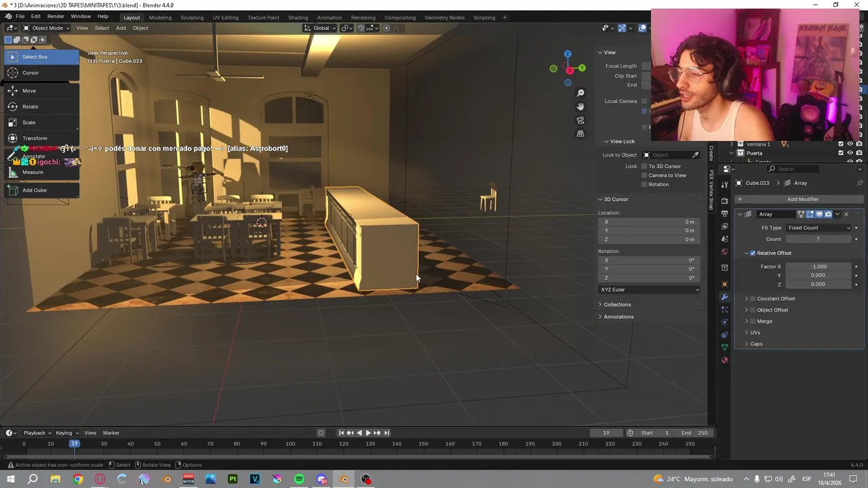Viewport: 868px width, 488px height.
Task: Enable the Constant Offset checkbox
Action: click(x=753, y=299)
